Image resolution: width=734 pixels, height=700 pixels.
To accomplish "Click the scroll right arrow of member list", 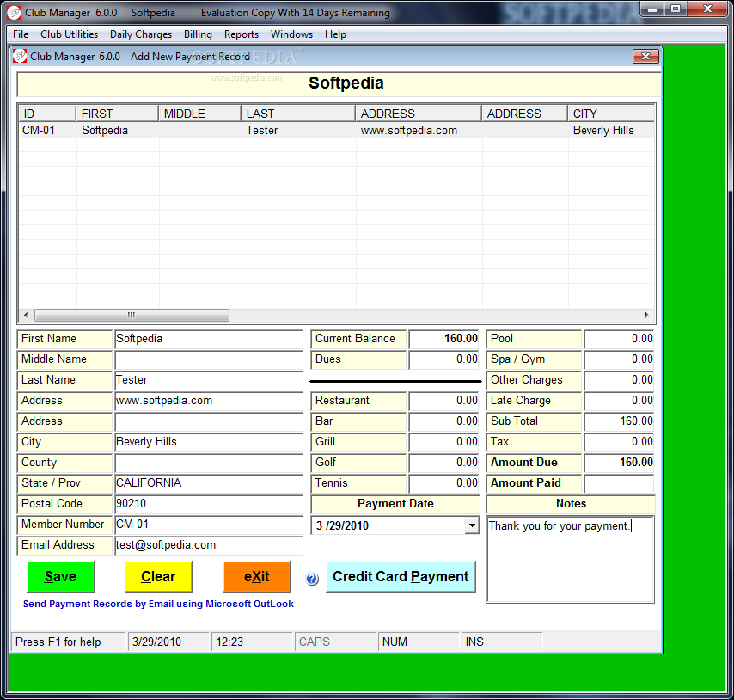I will click(x=646, y=315).
